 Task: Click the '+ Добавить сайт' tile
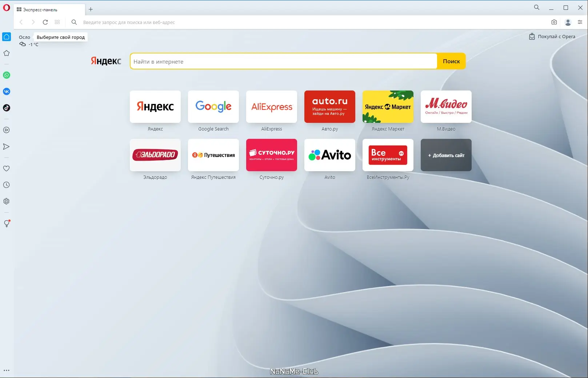(x=446, y=155)
